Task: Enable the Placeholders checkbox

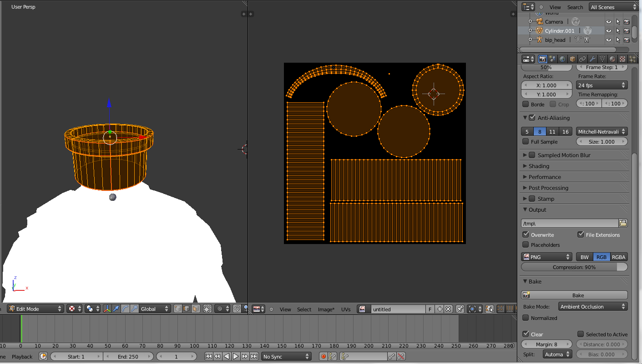Action: pos(526,244)
